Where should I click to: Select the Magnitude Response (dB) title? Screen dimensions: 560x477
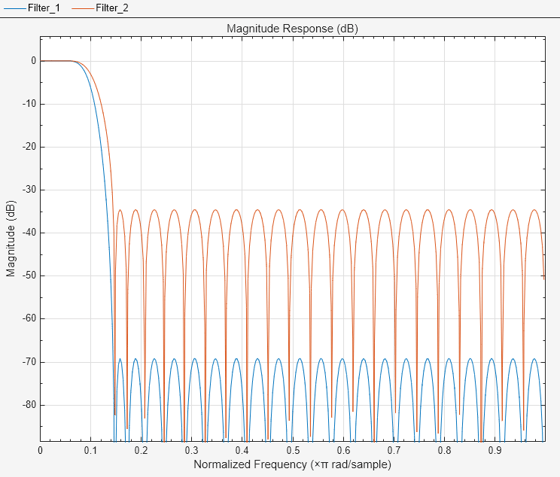[292, 29]
